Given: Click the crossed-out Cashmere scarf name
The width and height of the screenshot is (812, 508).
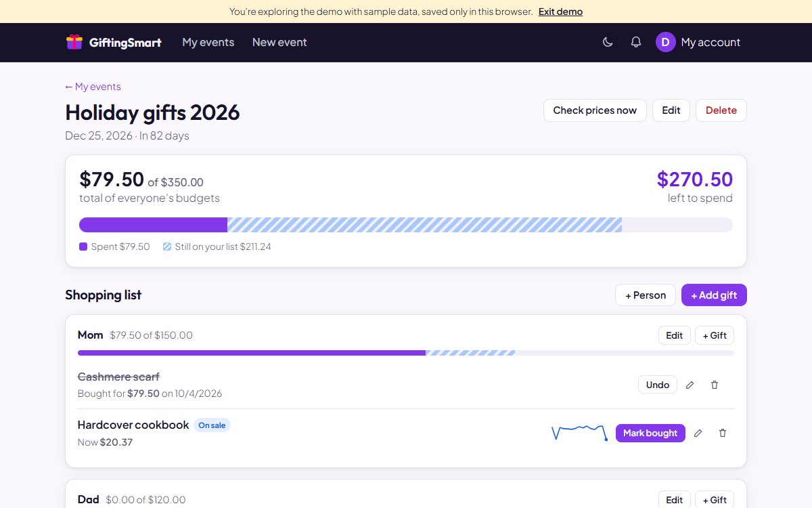Looking at the screenshot, I should click(x=118, y=377).
